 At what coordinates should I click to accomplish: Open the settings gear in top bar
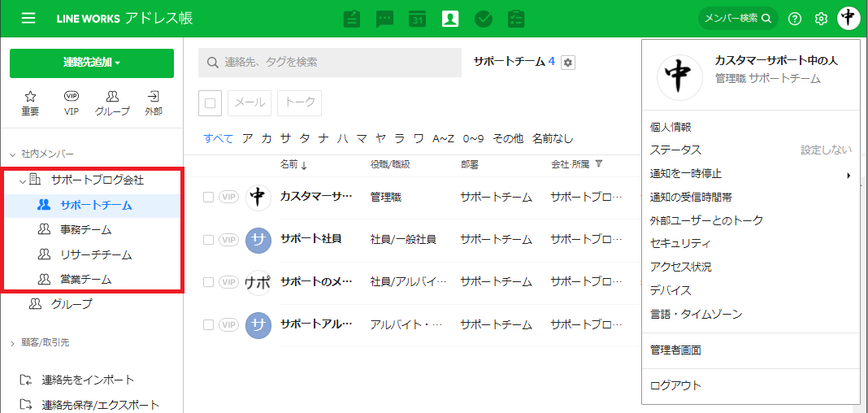click(x=821, y=19)
